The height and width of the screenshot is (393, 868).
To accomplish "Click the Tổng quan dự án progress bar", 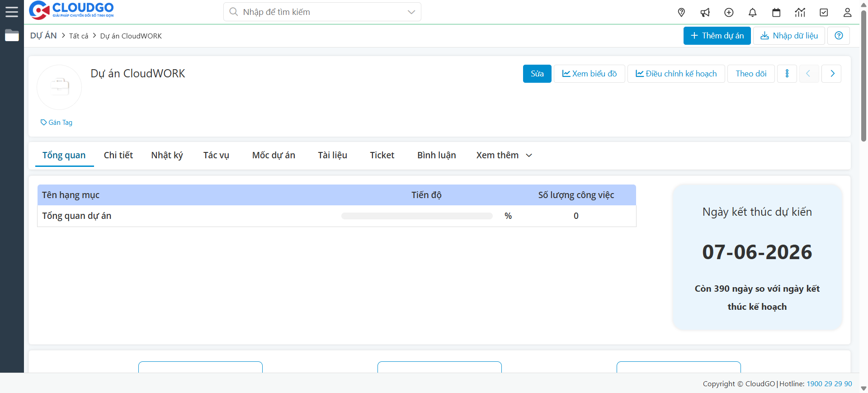I will coord(417,216).
